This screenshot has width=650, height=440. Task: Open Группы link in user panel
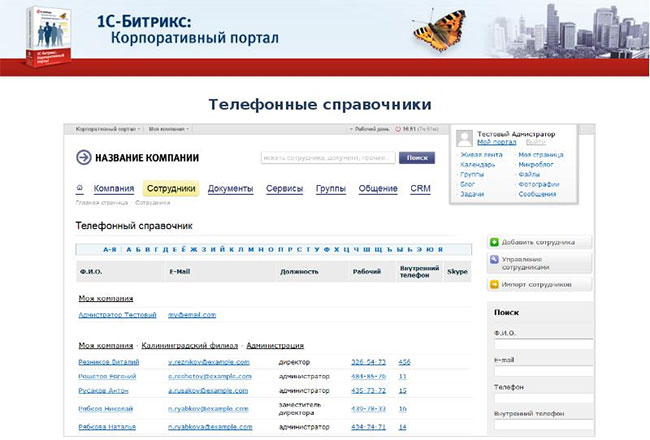pos(472,174)
